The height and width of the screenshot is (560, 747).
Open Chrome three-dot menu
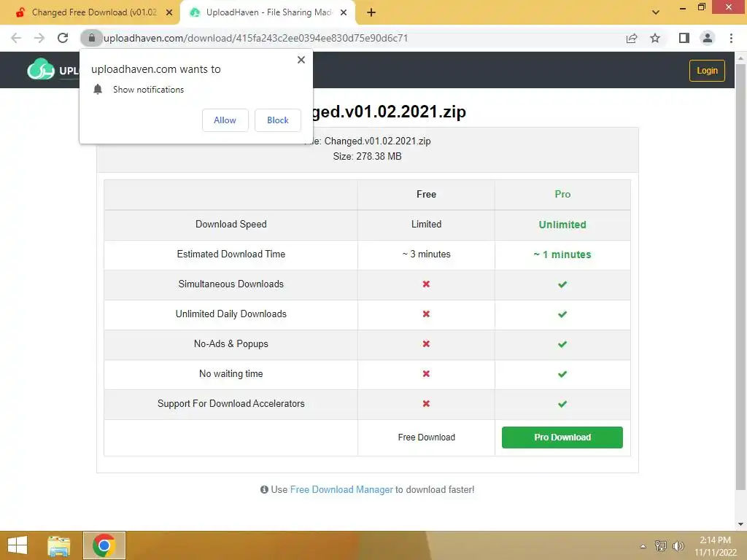click(731, 38)
